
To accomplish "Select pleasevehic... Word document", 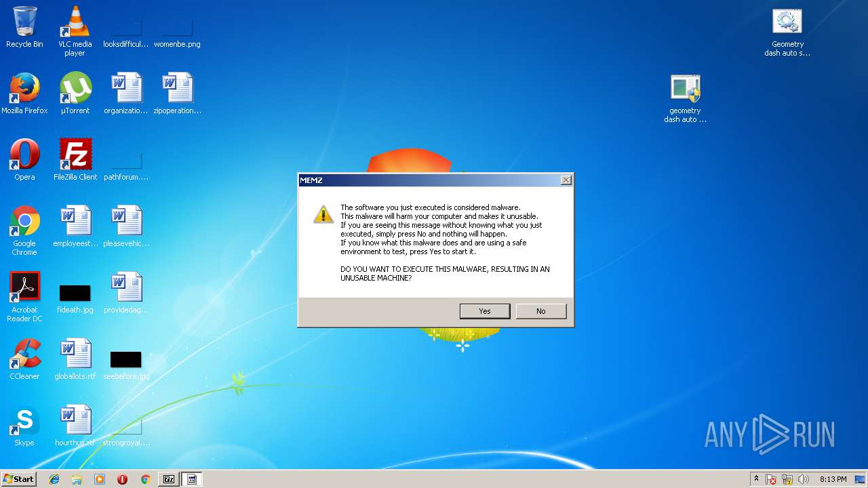I will click(x=126, y=226).
